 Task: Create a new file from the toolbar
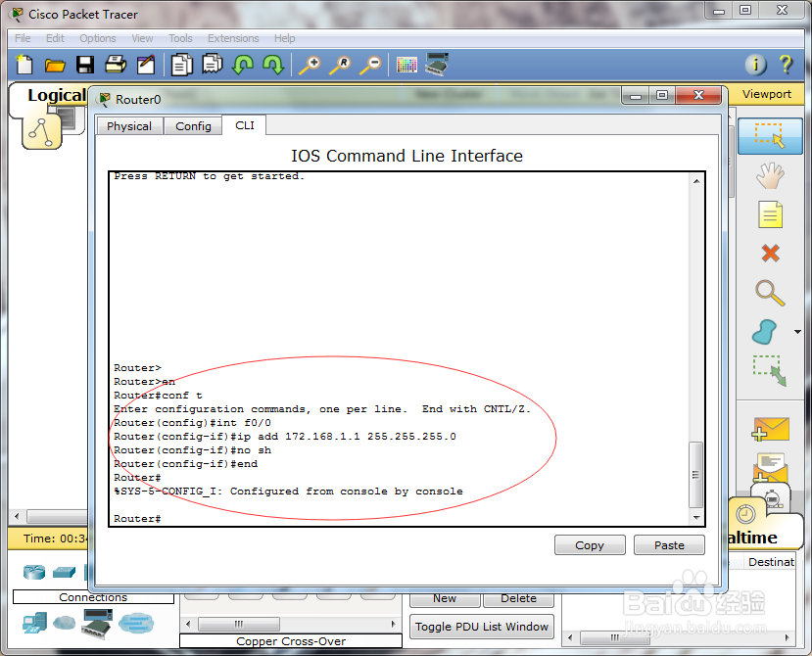pyautogui.click(x=24, y=65)
